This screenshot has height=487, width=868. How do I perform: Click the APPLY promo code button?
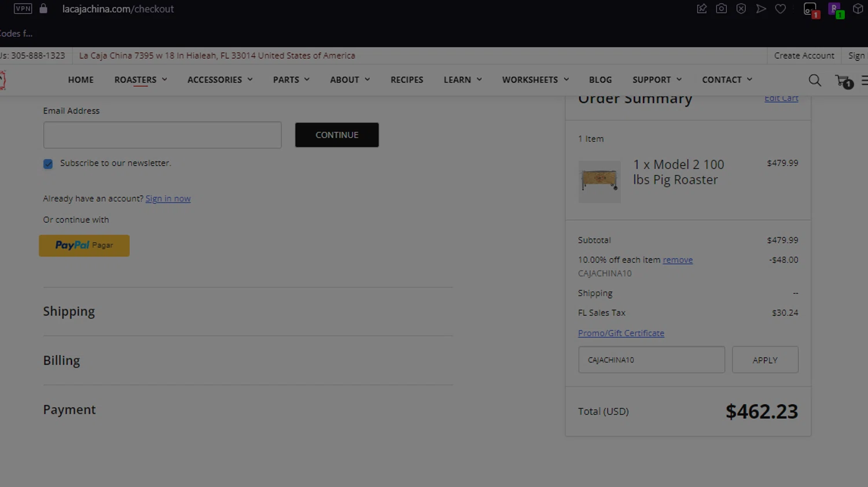tap(765, 360)
